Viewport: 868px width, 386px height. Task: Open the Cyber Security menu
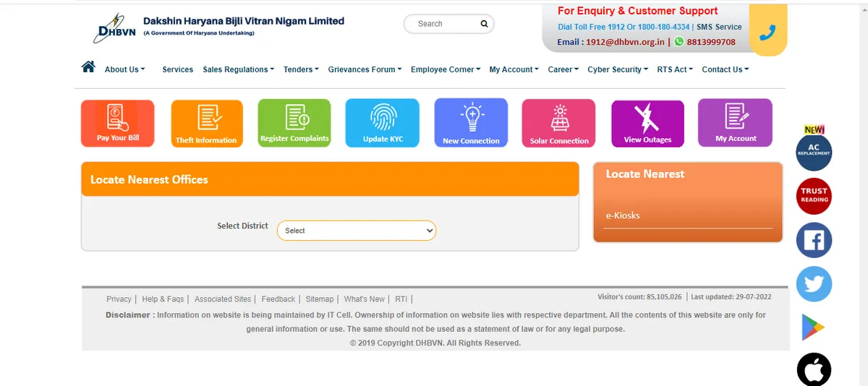click(618, 69)
